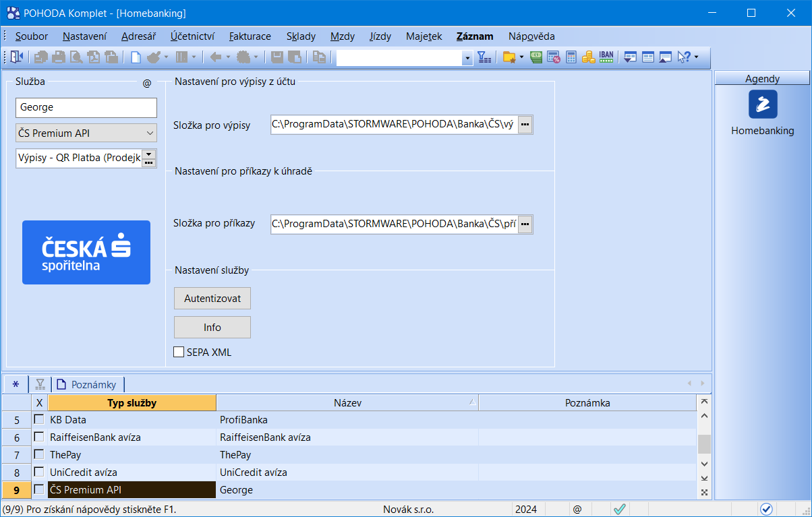Click the save-all double floppy icon

[295, 58]
